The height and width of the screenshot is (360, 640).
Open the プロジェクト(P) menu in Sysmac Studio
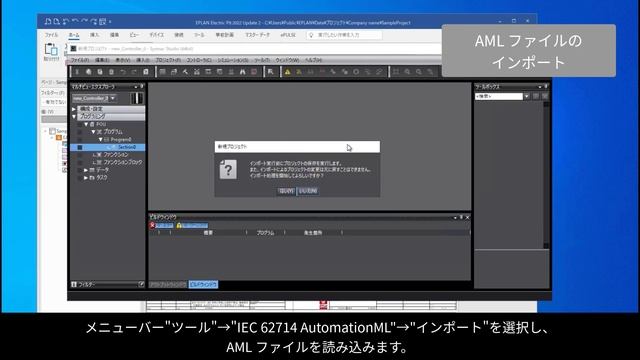[x=168, y=60]
